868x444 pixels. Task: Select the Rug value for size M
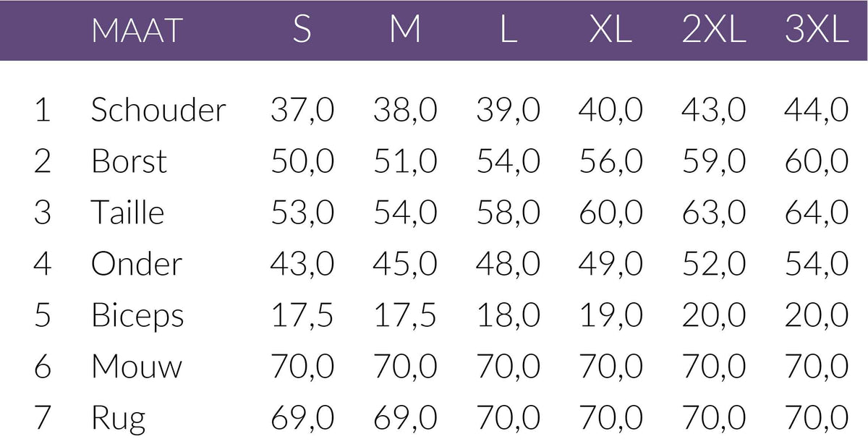pyautogui.click(x=405, y=418)
